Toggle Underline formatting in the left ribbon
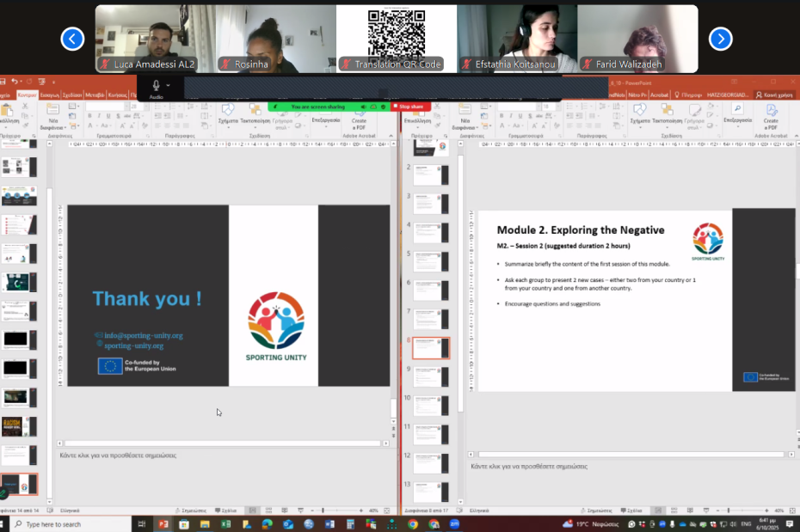The width and height of the screenshot is (800, 532). coord(108,116)
